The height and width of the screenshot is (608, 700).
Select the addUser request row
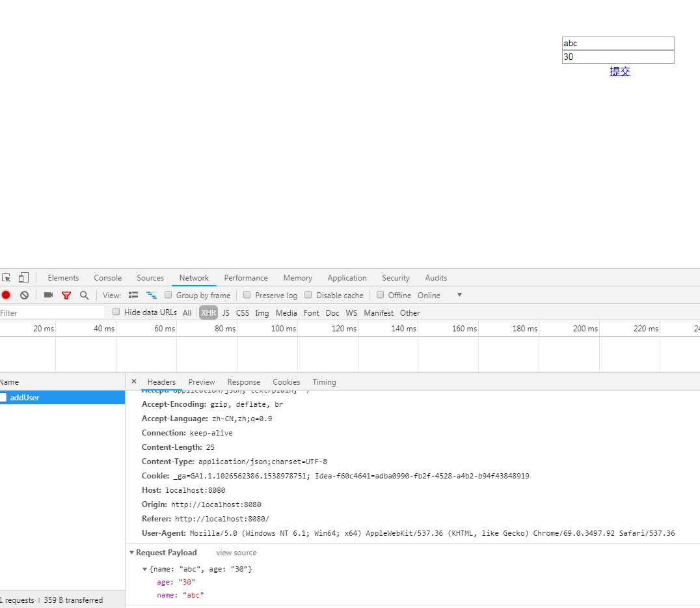tap(62, 397)
